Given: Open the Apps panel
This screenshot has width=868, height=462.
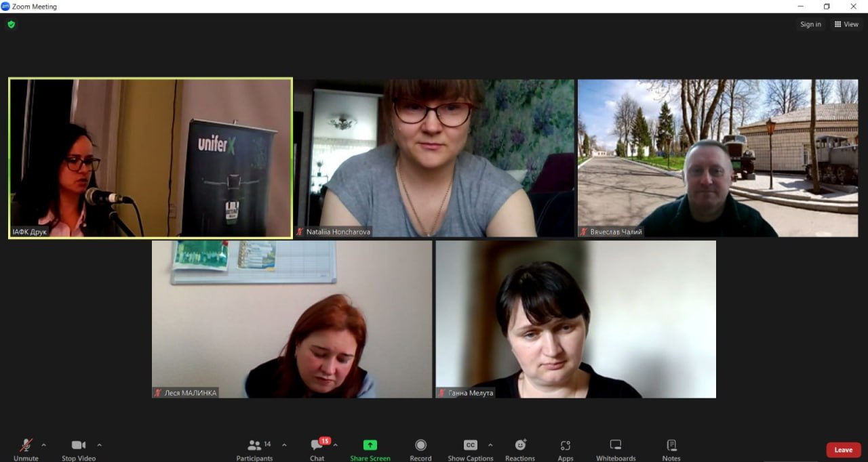Looking at the screenshot, I should click(x=566, y=446).
